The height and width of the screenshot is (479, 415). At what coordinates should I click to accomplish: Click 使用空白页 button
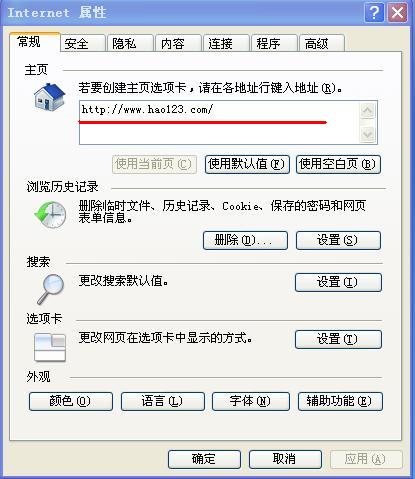coord(338,164)
